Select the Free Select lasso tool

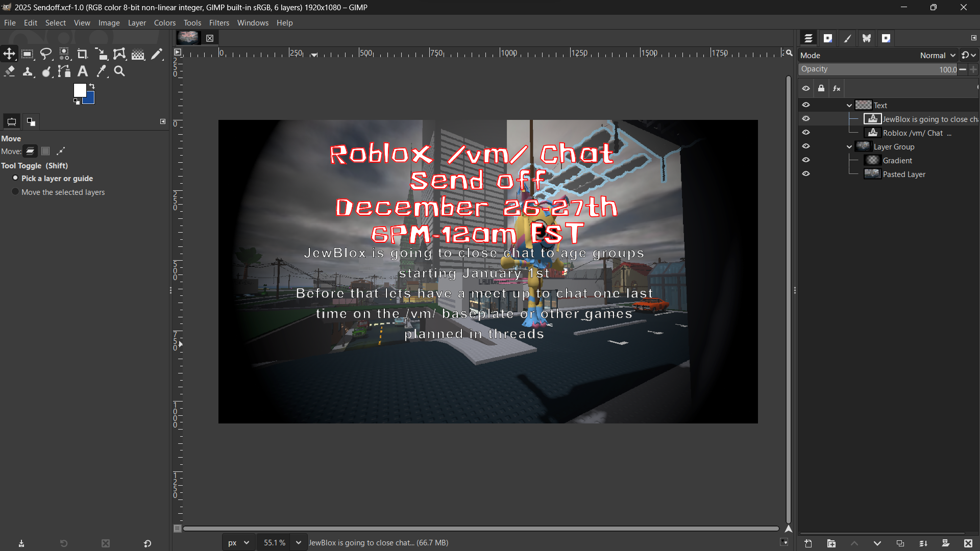46,54
